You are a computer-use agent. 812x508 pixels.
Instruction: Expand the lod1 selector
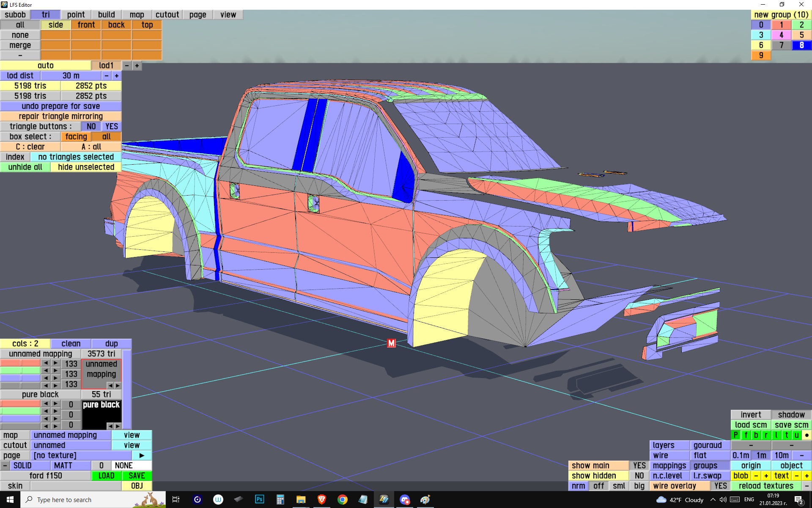pyautogui.click(x=106, y=66)
